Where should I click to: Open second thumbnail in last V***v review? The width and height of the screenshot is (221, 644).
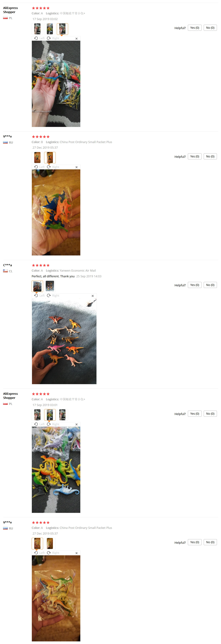point(50,544)
